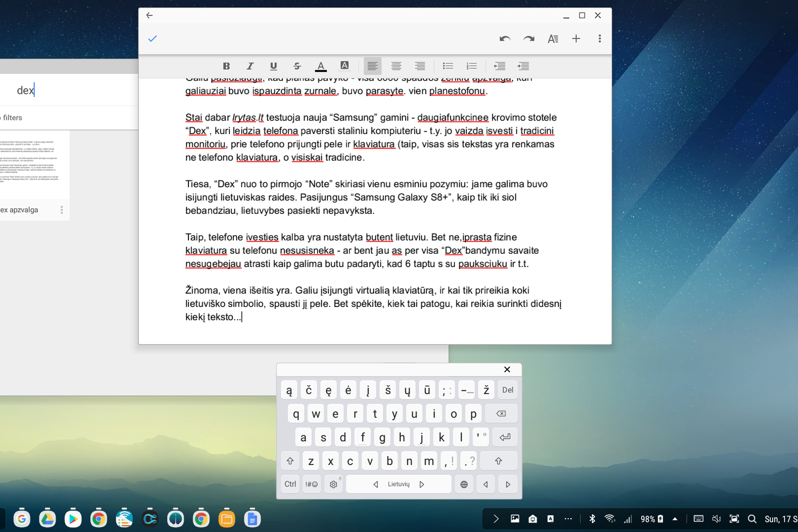The height and width of the screenshot is (532, 798).
Task: Click the plus insert icon
Action: click(576, 39)
